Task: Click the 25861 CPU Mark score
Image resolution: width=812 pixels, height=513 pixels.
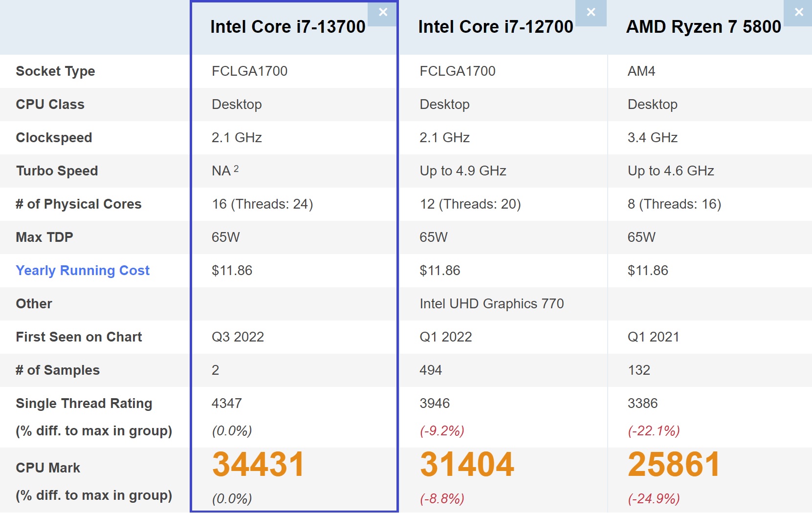Action: pyautogui.click(x=674, y=464)
